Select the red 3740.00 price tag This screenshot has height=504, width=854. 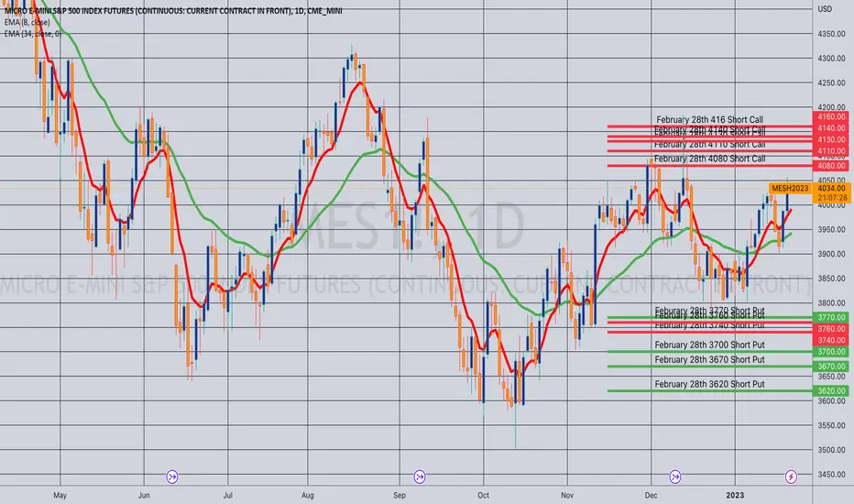point(831,340)
